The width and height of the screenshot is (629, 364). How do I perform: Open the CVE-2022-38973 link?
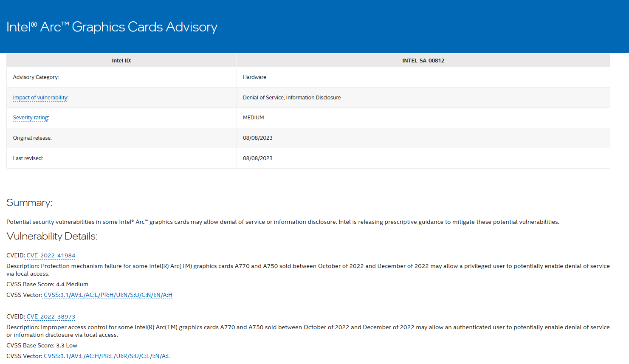pyautogui.click(x=51, y=317)
